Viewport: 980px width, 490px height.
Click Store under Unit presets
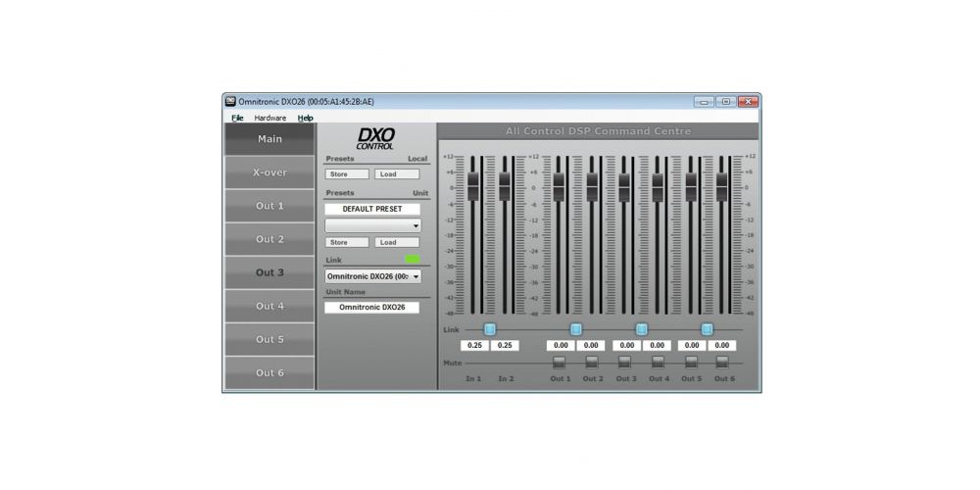(x=347, y=242)
